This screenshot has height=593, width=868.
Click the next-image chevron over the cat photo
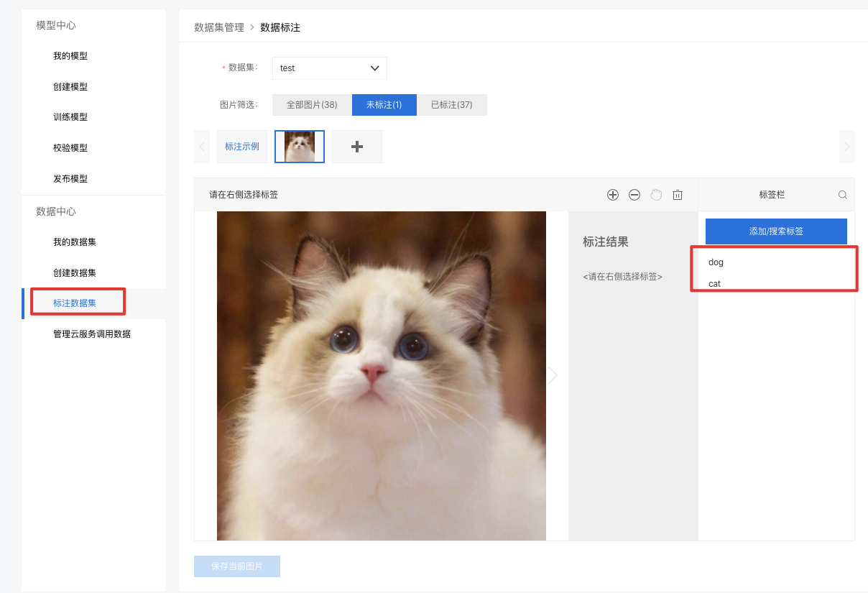coord(553,374)
